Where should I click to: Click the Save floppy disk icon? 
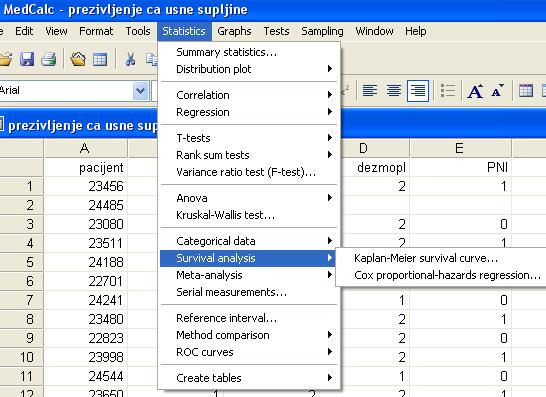pyautogui.click(x=27, y=59)
